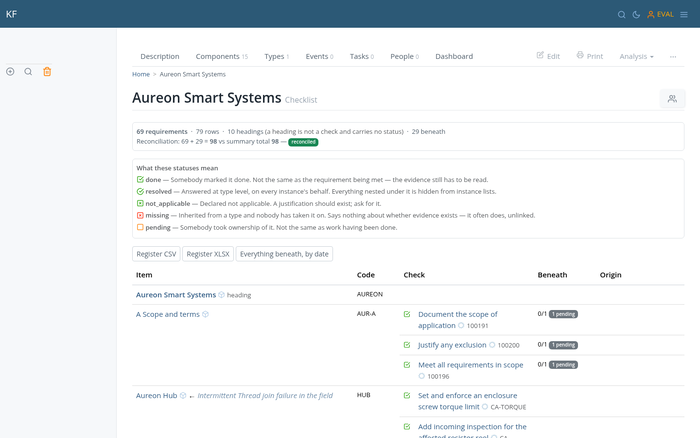Click the sidebar add (plus) icon
This screenshot has height=438, width=700.
coord(10,71)
